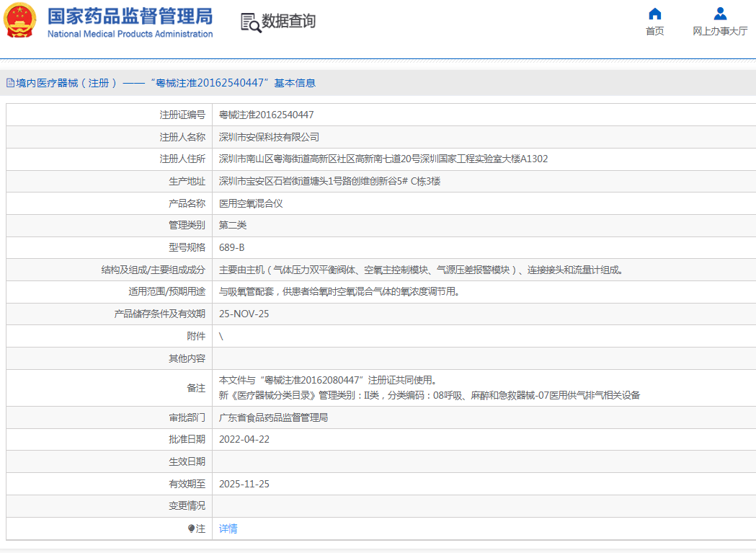This screenshot has width=756, height=553.
Task: Click the model specification value 689-B
Action: coord(231,247)
